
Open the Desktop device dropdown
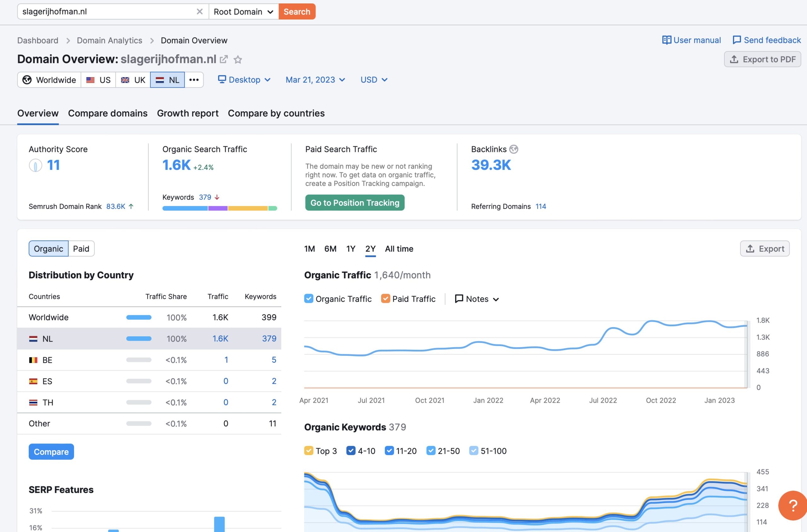point(244,80)
